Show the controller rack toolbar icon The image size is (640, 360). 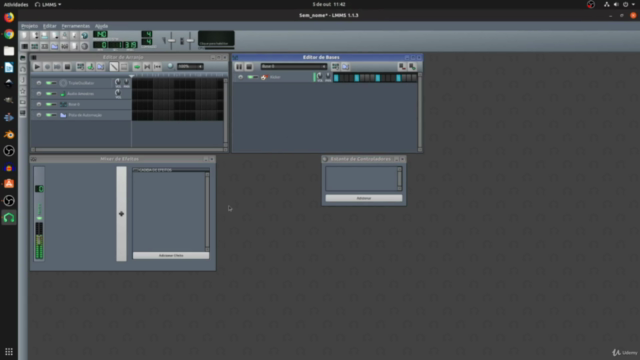(x=84, y=46)
